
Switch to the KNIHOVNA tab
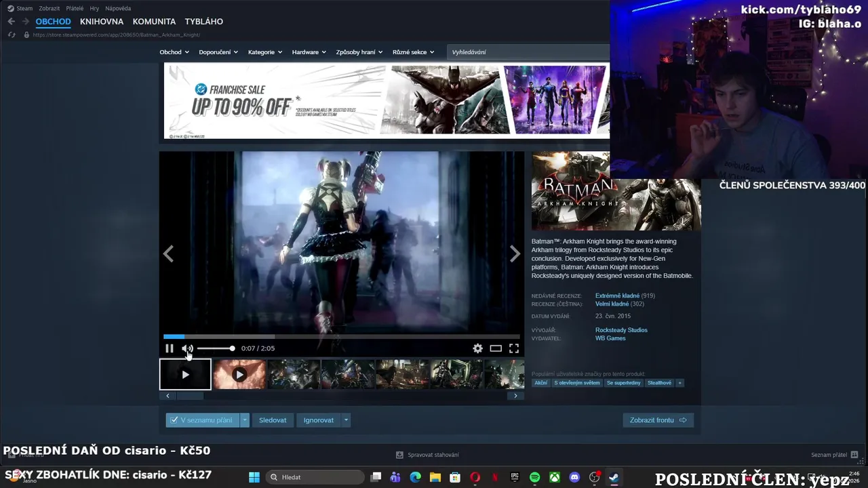click(x=102, y=22)
